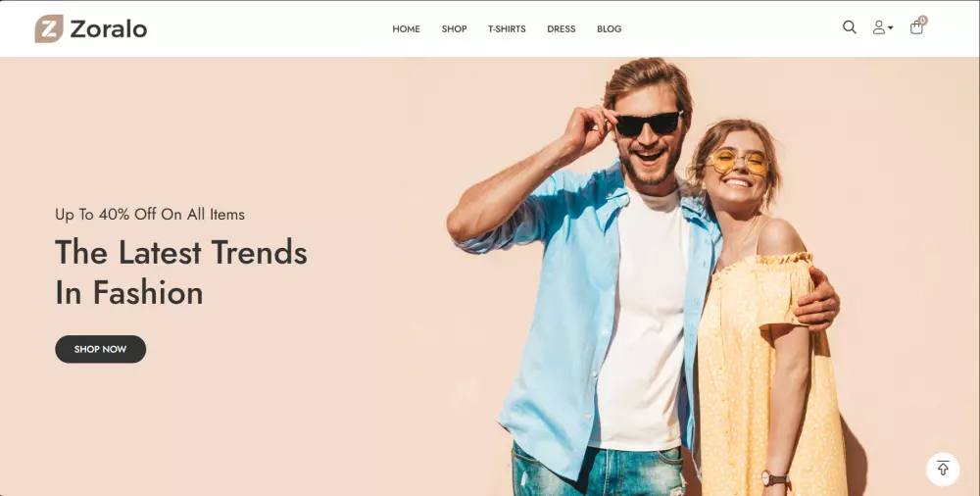980x496 pixels.
Task: Open the search magnifier icon
Action: point(850,26)
